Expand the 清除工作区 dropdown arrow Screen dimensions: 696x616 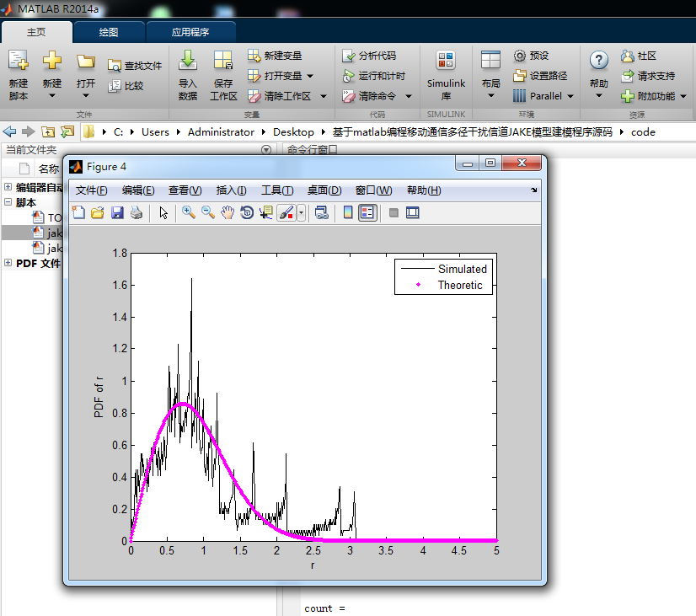324,96
